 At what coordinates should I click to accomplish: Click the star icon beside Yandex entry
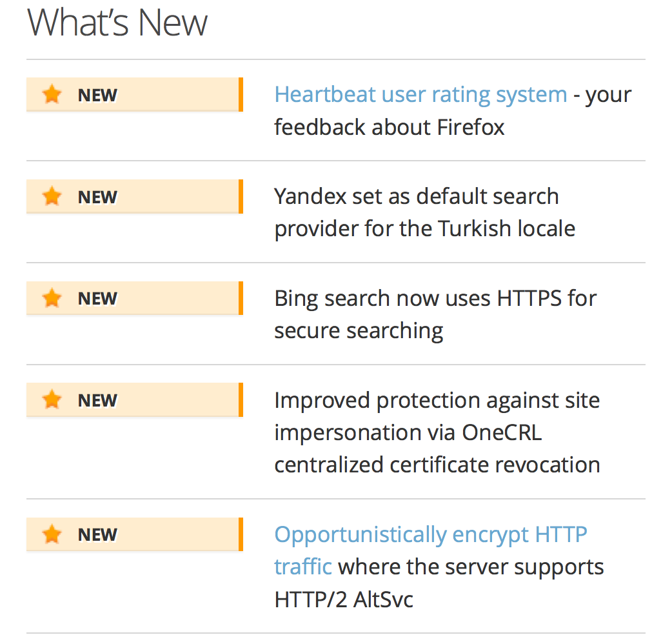[x=52, y=197]
